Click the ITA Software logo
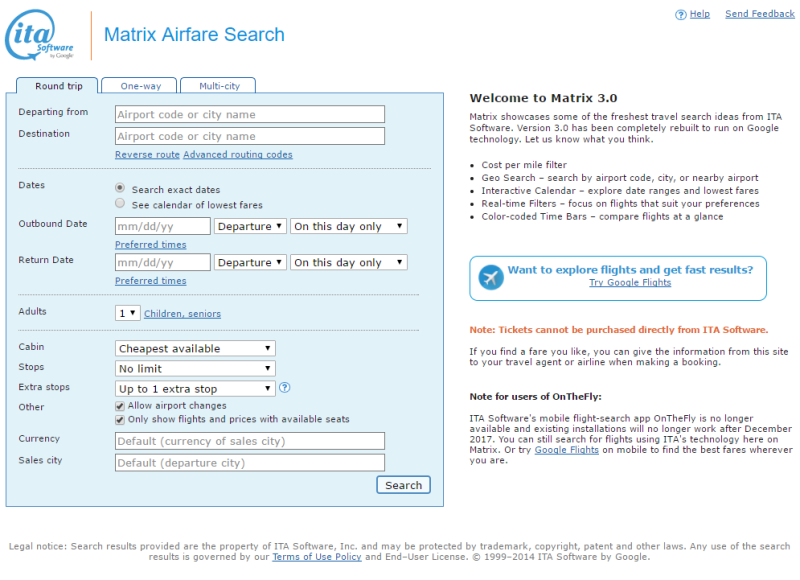The width and height of the screenshot is (800, 580). point(39,35)
